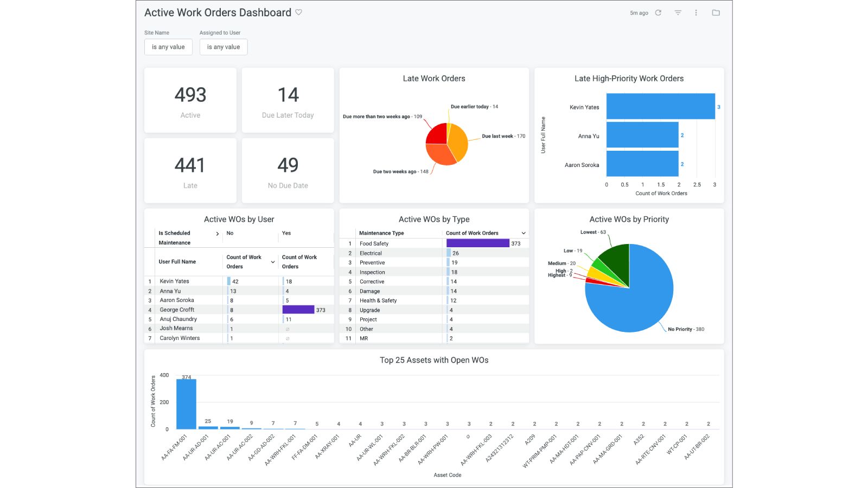Refresh the dashboard data

(x=658, y=12)
